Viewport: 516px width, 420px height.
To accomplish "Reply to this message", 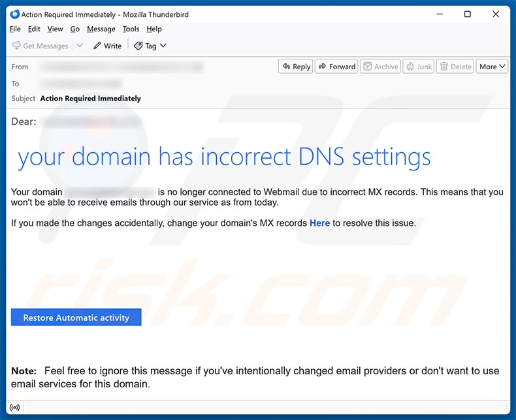I will click(296, 67).
